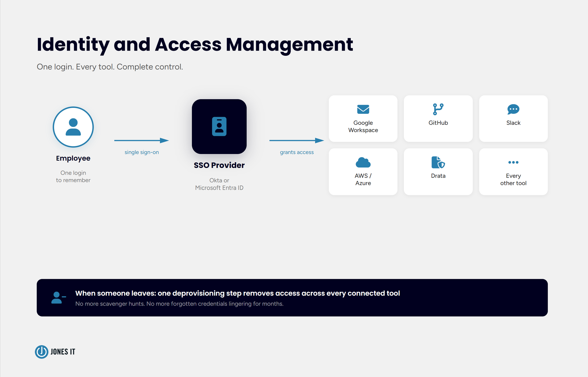Screen dimensions: 588x377
Task: Click the Google Workspace envelope icon
Action: (x=363, y=109)
